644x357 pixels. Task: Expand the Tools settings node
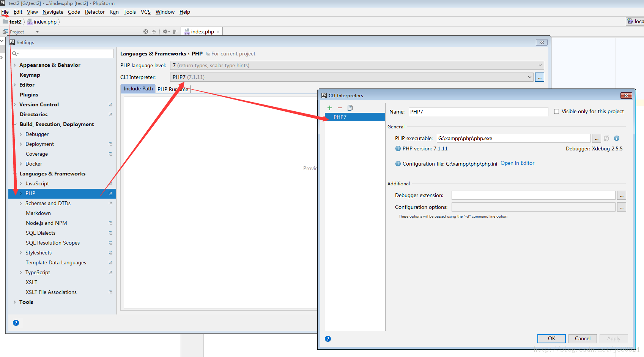click(x=15, y=302)
